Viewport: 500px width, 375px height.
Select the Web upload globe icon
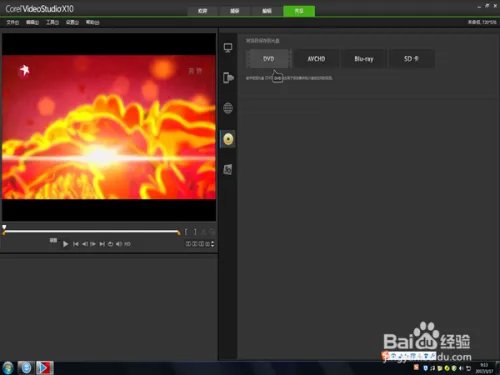(228, 108)
